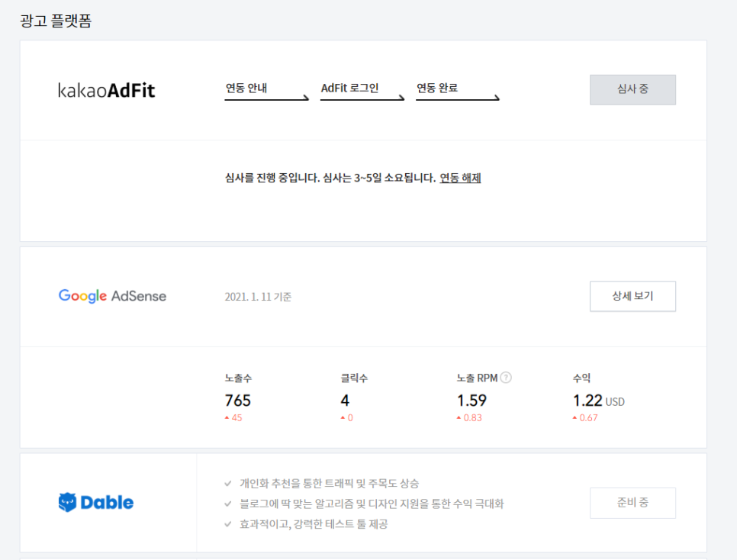Click the kakao AdFit logo
The image size is (737, 560).
(x=106, y=90)
